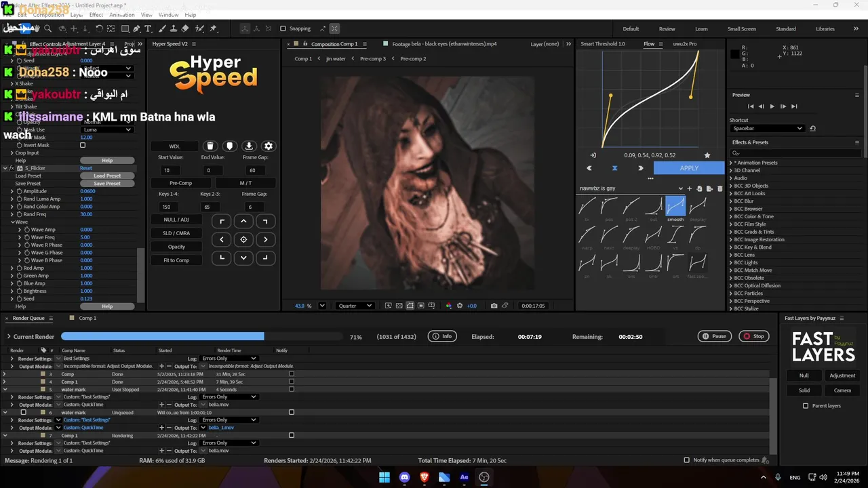
Task: Open the Help menu
Action: (x=191, y=15)
